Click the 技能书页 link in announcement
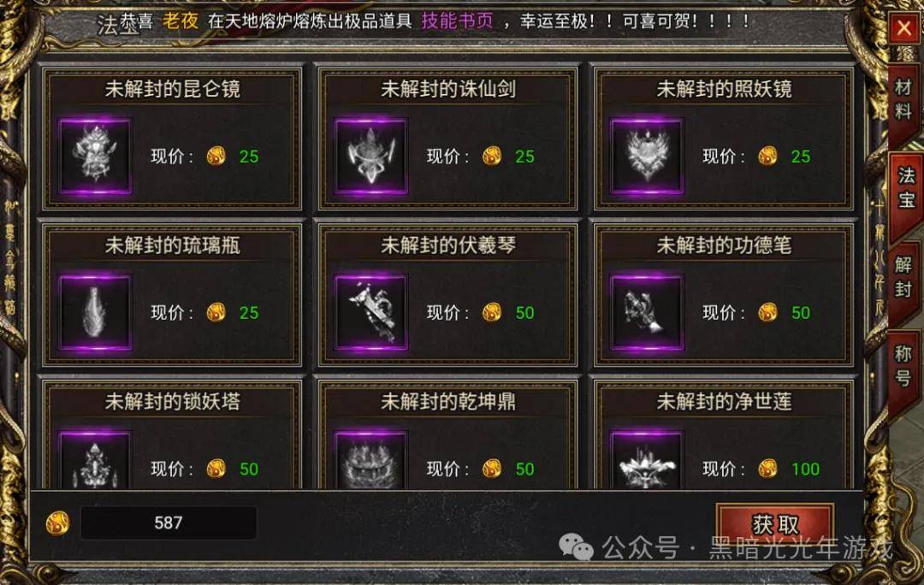This screenshot has width=924, height=585. 457,21
